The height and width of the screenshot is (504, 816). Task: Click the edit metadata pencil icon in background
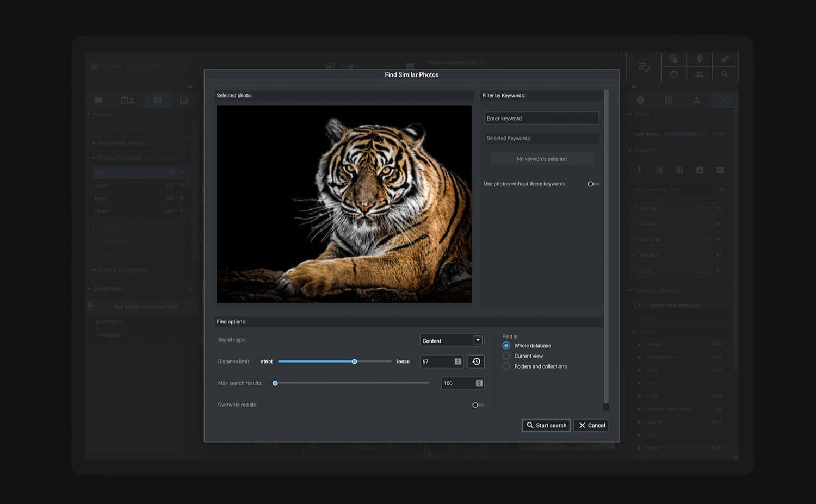[645, 67]
